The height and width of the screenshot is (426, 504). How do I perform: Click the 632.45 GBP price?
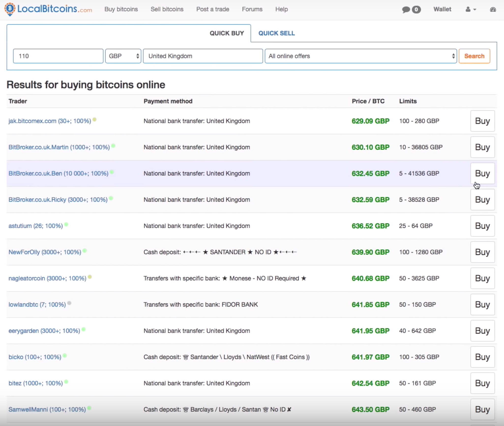point(371,174)
